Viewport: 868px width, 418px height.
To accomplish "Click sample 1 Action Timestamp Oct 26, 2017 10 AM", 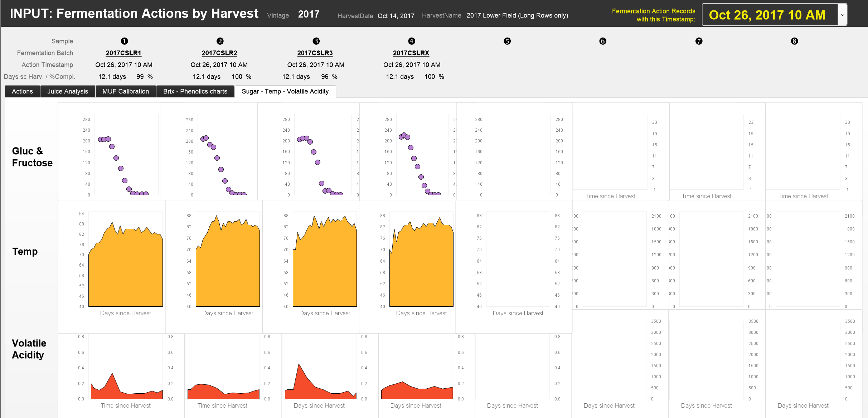I will click(x=124, y=65).
